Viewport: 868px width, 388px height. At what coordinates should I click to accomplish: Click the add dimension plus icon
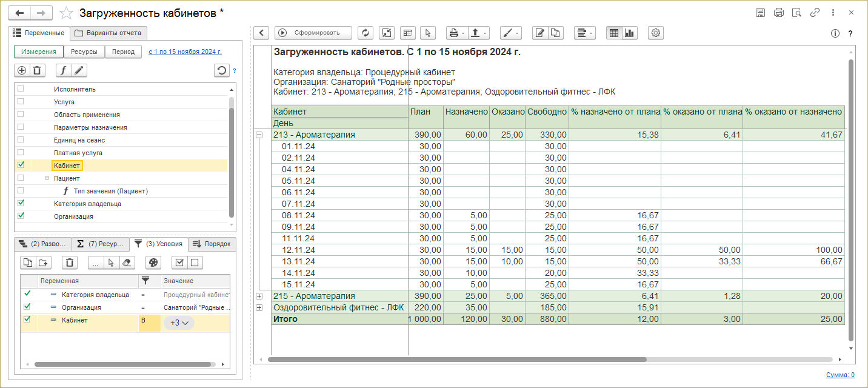[x=22, y=70]
